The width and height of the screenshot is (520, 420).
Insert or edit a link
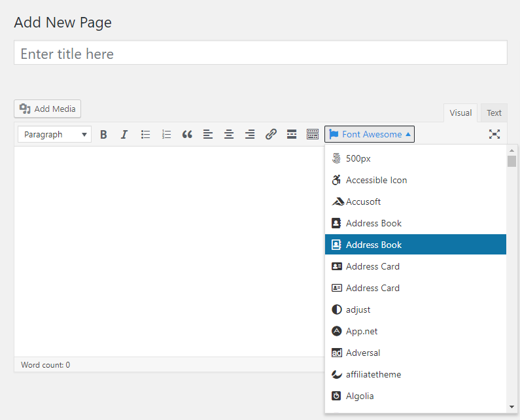pos(271,134)
